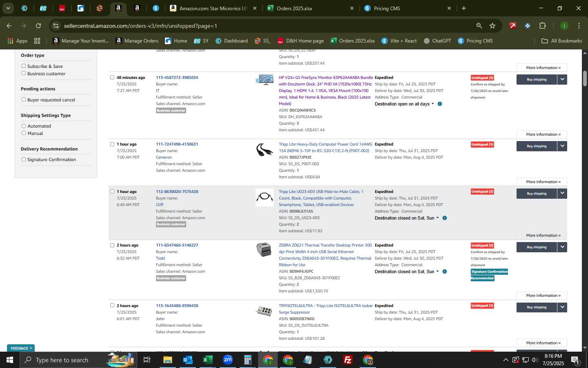Screen dimensions: 588x368
Task: Open the Manage Orders bookmark
Action: 137,41
